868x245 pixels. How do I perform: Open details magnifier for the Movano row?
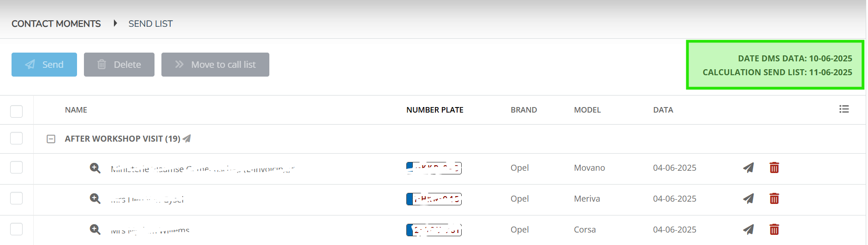click(95, 168)
